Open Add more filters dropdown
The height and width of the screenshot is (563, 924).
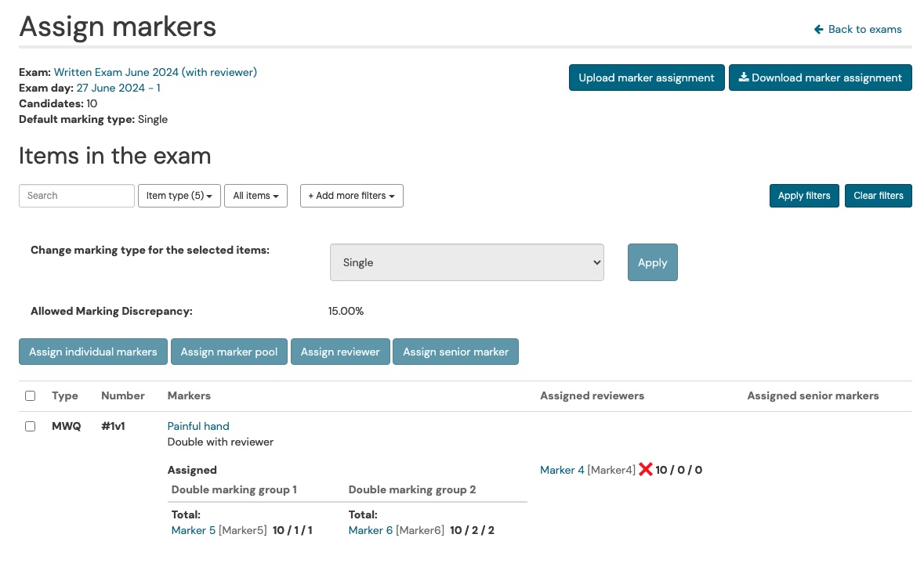pyautogui.click(x=351, y=196)
